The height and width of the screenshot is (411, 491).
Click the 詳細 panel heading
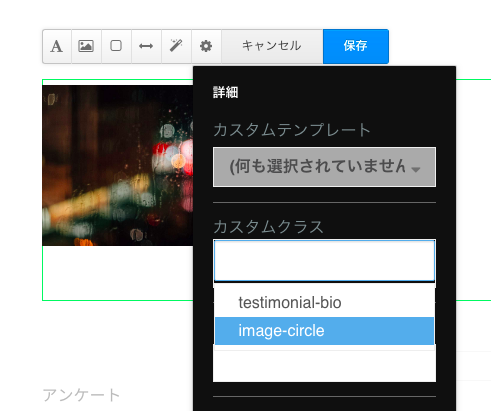click(226, 92)
